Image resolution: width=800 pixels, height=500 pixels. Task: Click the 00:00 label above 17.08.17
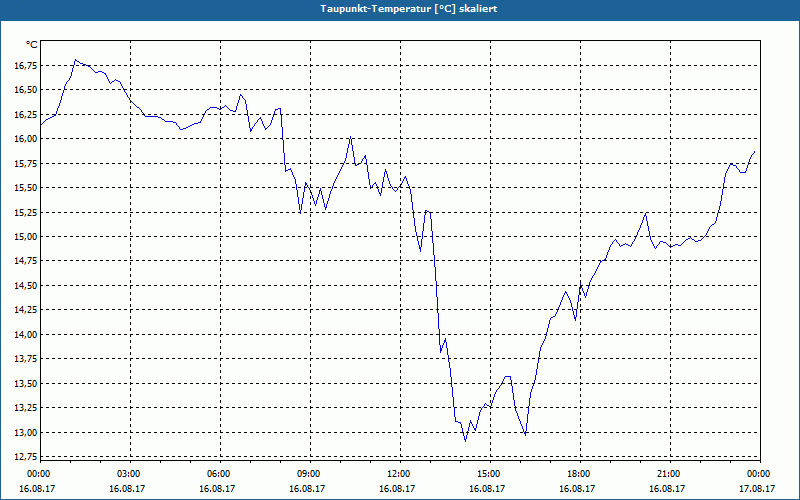pos(758,474)
